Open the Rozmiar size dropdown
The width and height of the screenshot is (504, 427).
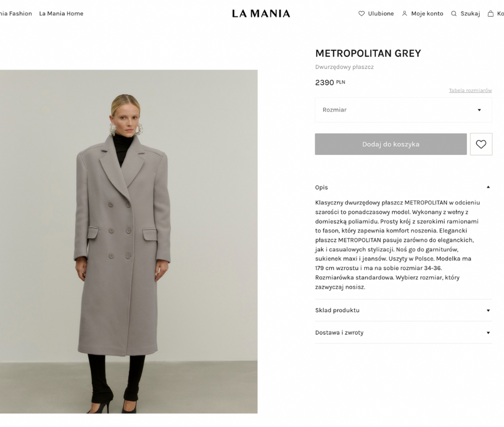(x=403, y=110)
